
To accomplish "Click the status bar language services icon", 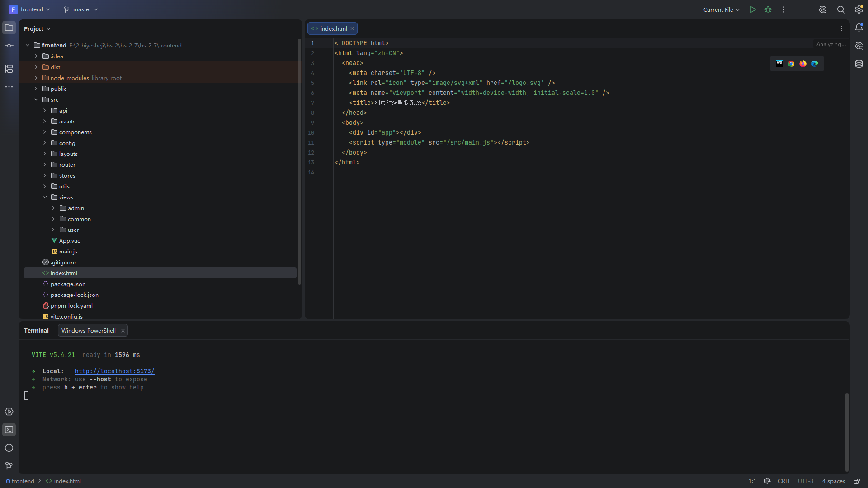I will click(x=767, y=481).
